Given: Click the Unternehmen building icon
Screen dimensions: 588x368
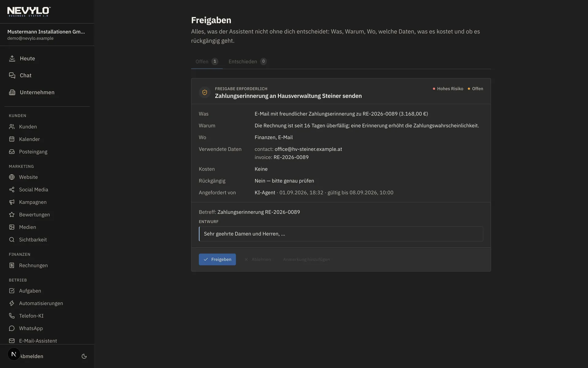Looking at the screenshot, I should tap(12, 92).
